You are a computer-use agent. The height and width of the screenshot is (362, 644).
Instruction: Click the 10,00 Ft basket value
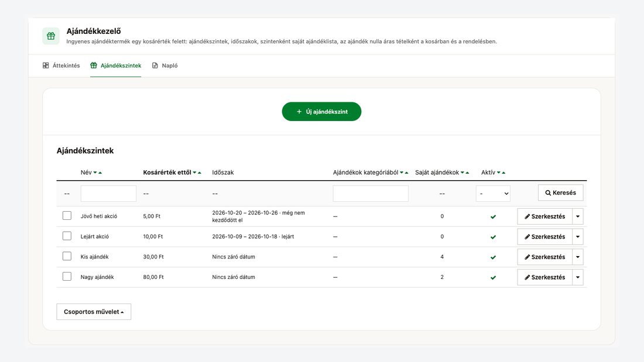pos(153,237)
